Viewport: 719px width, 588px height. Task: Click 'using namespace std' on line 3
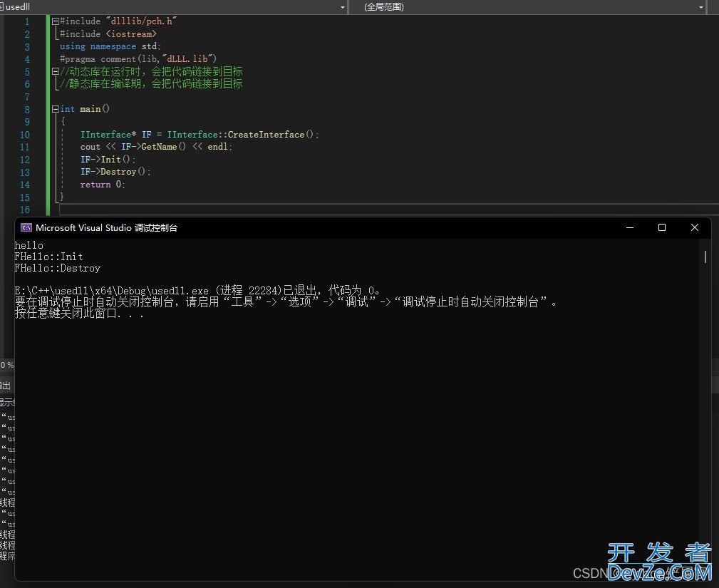(x=110, y=46)
